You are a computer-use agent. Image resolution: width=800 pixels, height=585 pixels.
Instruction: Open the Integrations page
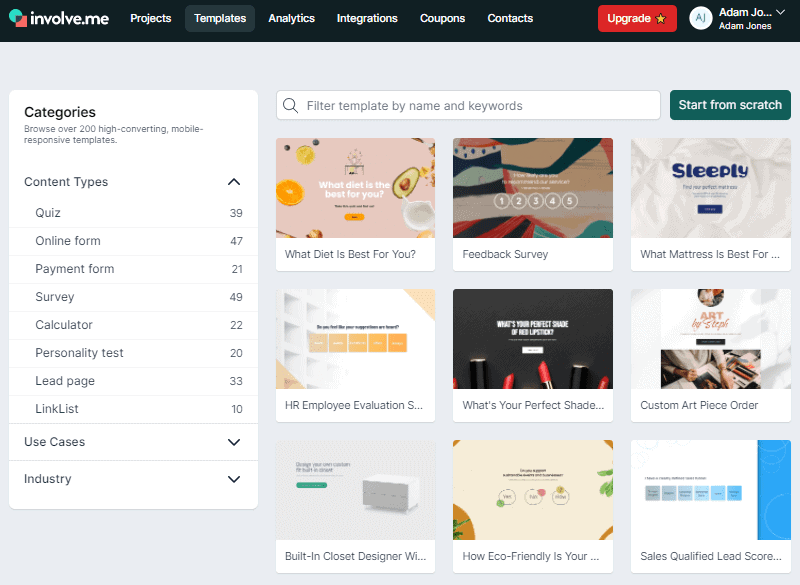(x=367, y=18)
